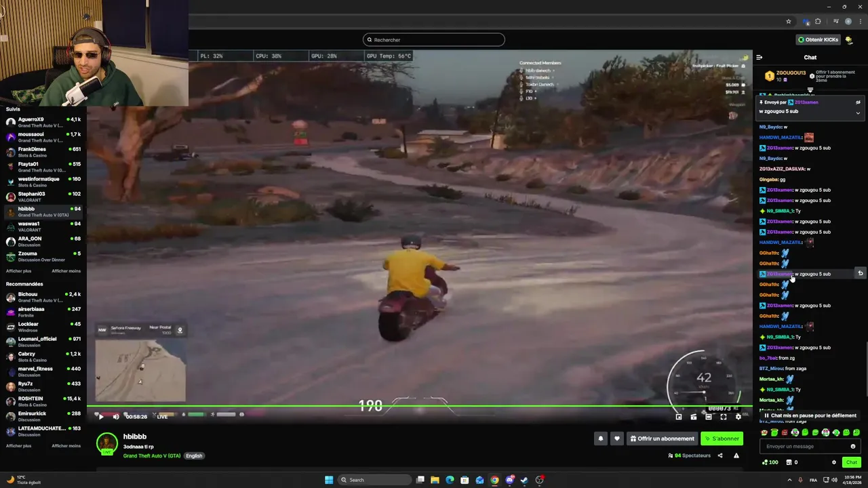Open Windows Start button
868x488 pixels.
[329, 480]
